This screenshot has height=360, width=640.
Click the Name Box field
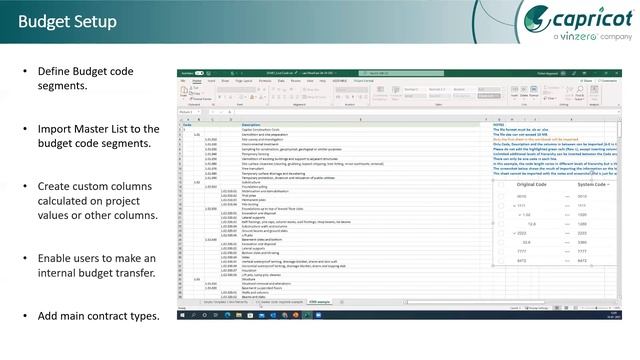pos(190,112)
